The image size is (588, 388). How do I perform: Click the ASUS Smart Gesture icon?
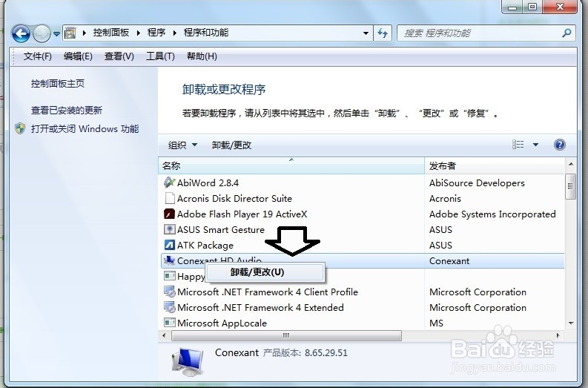coord(170,229)
